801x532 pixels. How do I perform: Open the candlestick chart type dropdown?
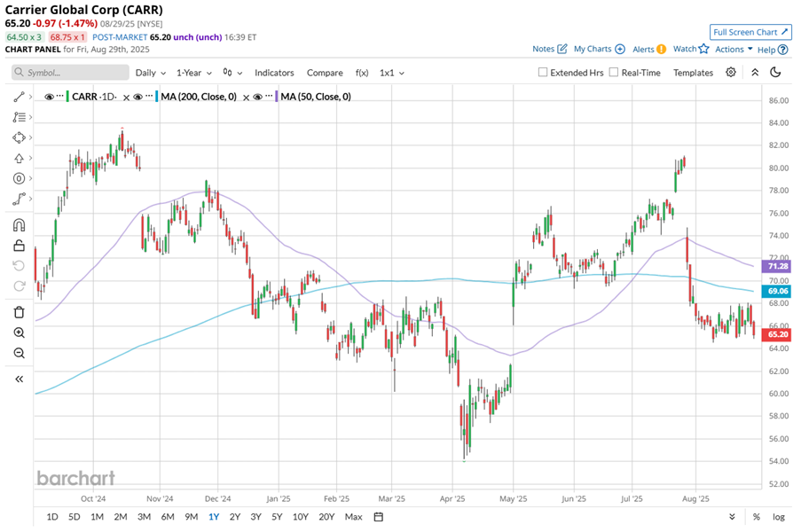click(x=232, y=73)
